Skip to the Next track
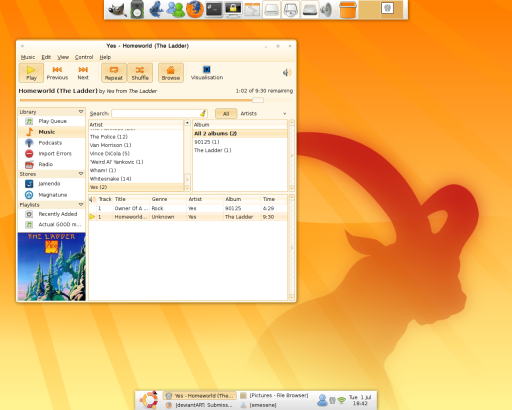The image size is (512, 410). coord(83,73)
